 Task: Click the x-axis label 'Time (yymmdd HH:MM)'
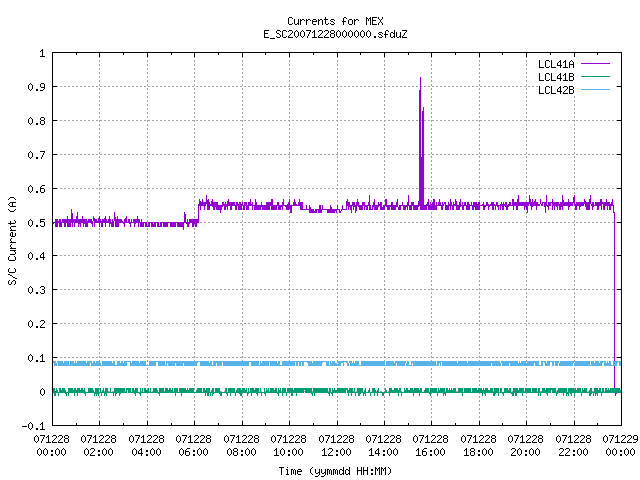[335, 471]
